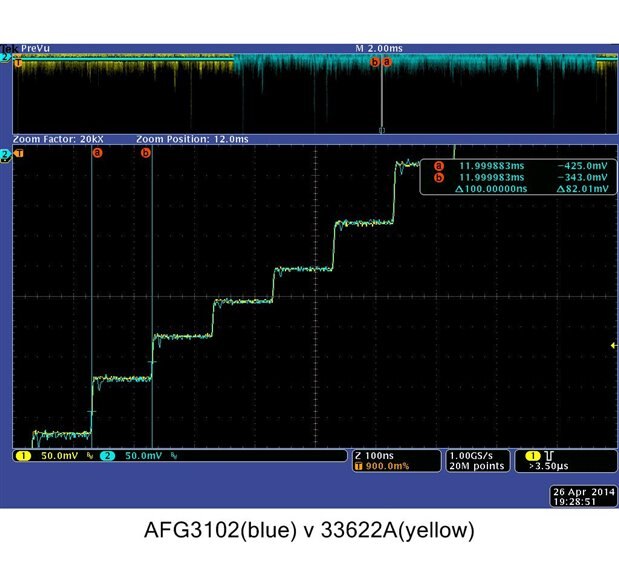The image size is (619, 581).
Task: Click pulse width trigger icon
Action: click(549, 455)
